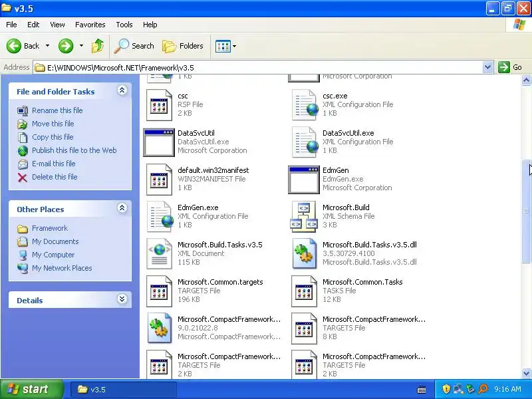Select the Microsoft.Build.Tasks.v3.5.dll icon
The width and height of the screenshot is (532, 399).
coord(304,254)
